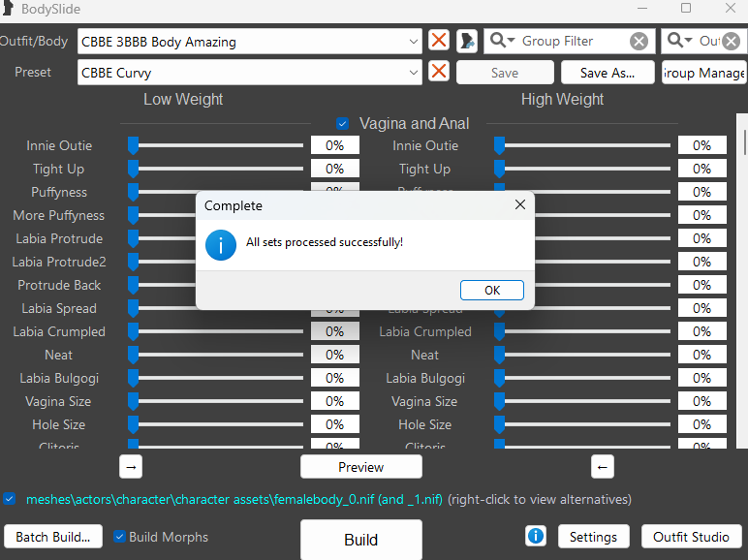This screenshot has width=748, height=560.
Task: Click High Weight More Puffyness percent field
Action: [701, 215]
